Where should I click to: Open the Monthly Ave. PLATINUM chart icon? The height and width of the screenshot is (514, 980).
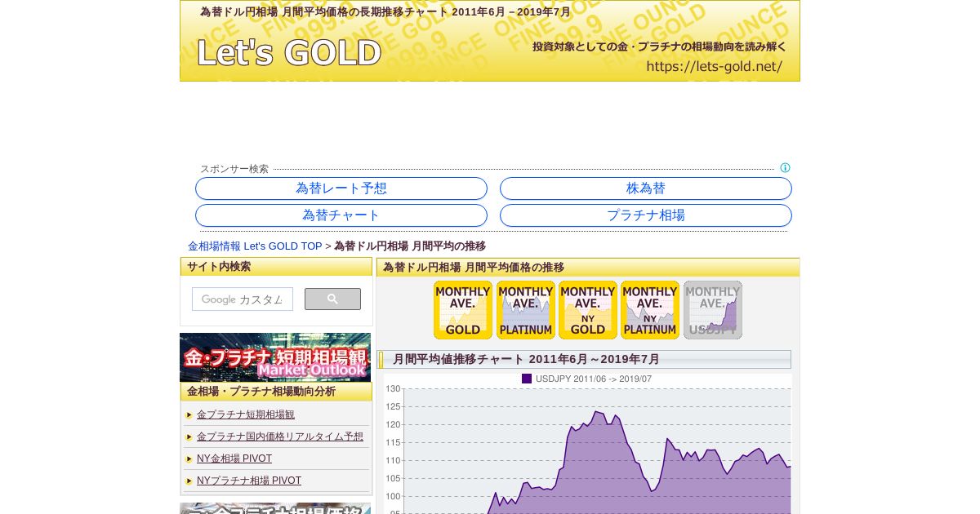[x=526, y=310]
